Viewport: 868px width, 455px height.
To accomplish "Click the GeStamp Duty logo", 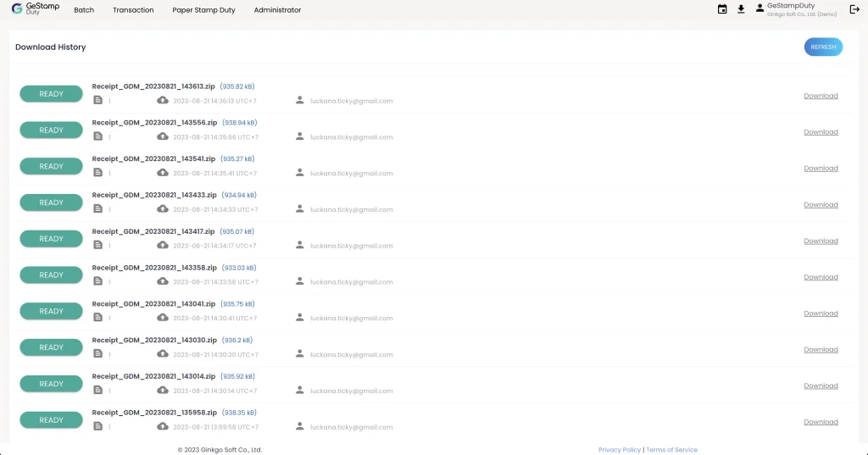I will point(36,9).
